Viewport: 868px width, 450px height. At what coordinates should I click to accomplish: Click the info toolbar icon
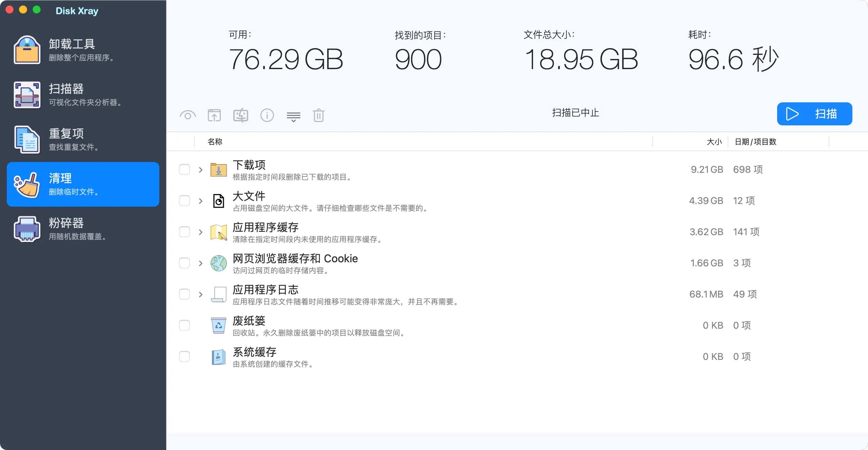coord(267,116)
